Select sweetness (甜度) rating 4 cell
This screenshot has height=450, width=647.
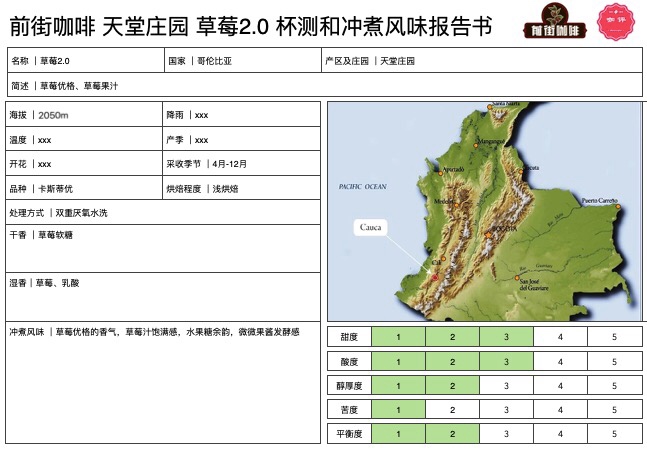pos(560,337)
